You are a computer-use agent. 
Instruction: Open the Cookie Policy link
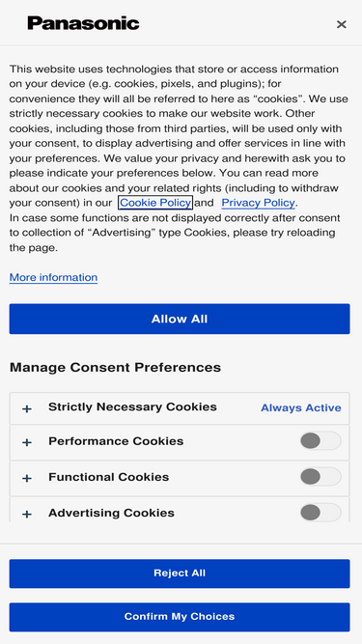[x=155, y=203]
